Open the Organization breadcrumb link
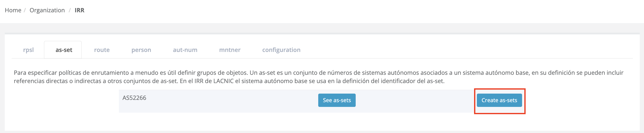The height and width of the screenshot is (133, 644). 47,10
